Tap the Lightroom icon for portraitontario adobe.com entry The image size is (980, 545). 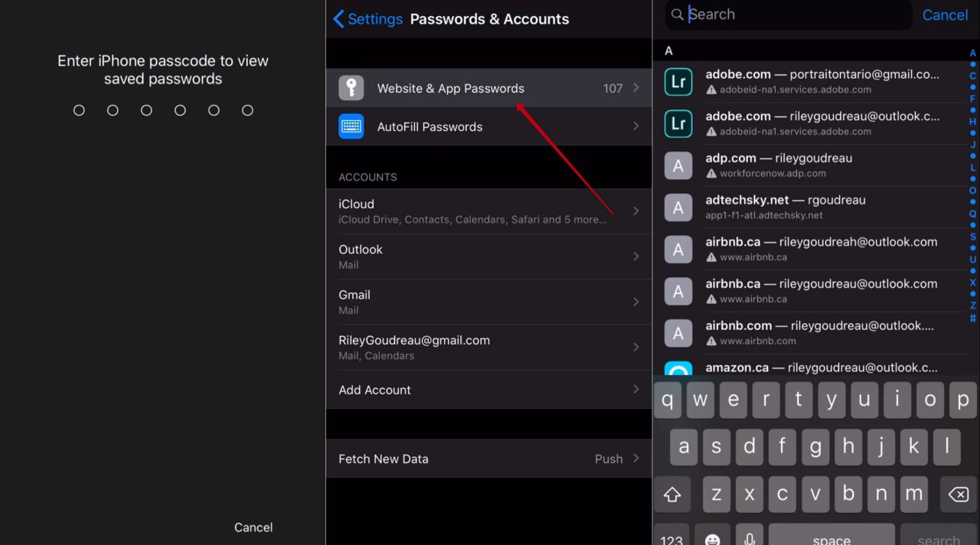[678, 81]
